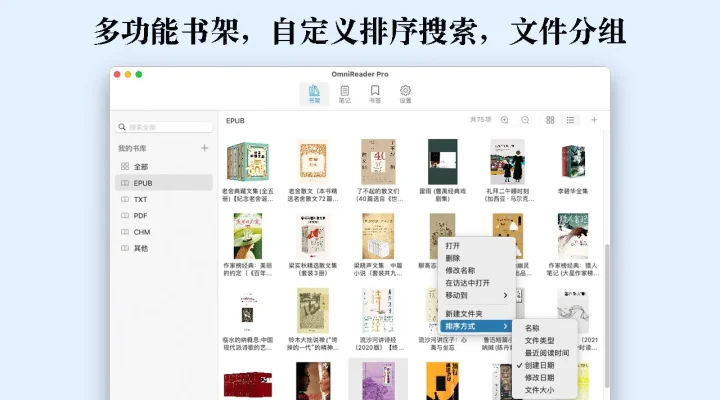Select the checked 创建日期 sort option

coord(545,366)
